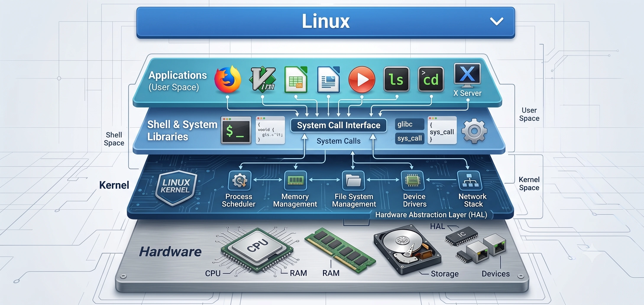Click the gear settings icon
The width and height of the screenshot is (644, 305).
[x=474, y=131]
